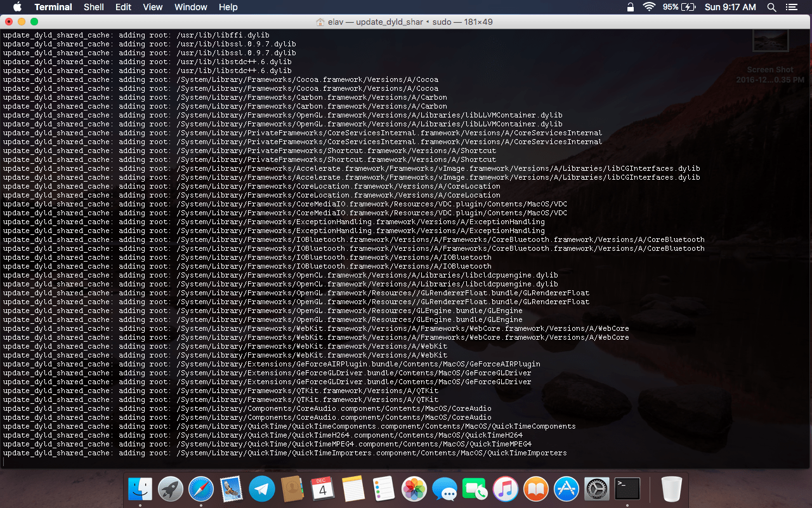Viewport: 812px width, 508px height.
Task: Open the Notes app
Action: (x=353, y=489)
